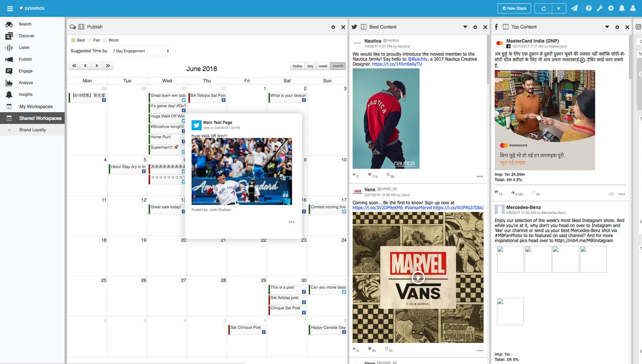Switch calendar to day view
The height and width of the screenshot is (364, 642).
310,66
